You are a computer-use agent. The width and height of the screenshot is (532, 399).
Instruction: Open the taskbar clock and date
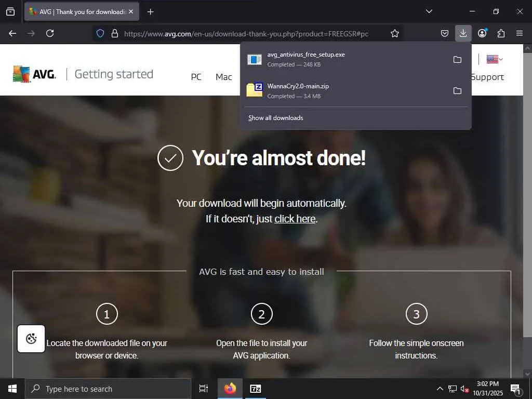(488, 389)
